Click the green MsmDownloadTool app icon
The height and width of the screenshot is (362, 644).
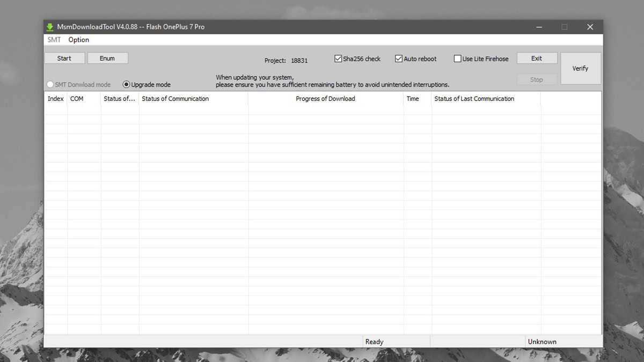pyautogui.click(x=50, y=27)
